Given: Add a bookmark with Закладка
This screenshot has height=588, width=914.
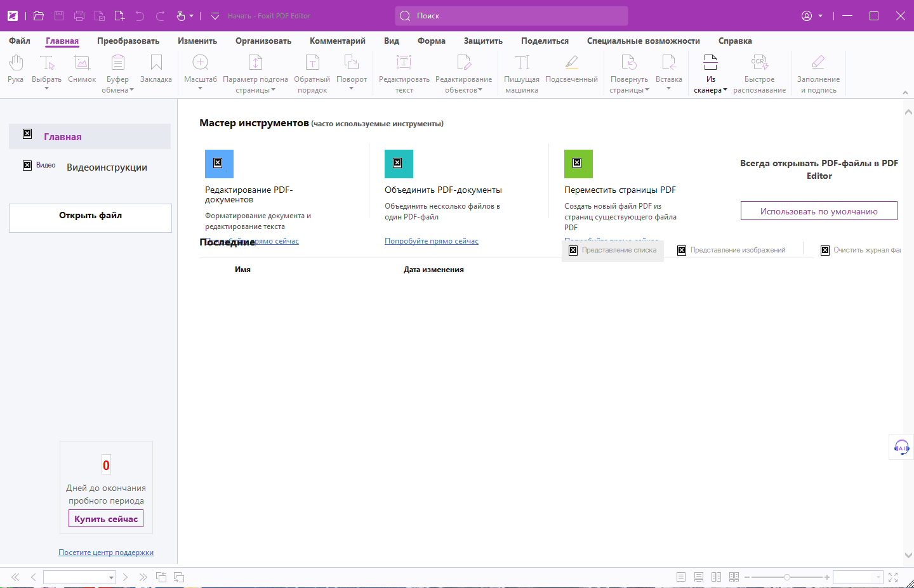Looking at the screenshot, I should pos(156,69).
